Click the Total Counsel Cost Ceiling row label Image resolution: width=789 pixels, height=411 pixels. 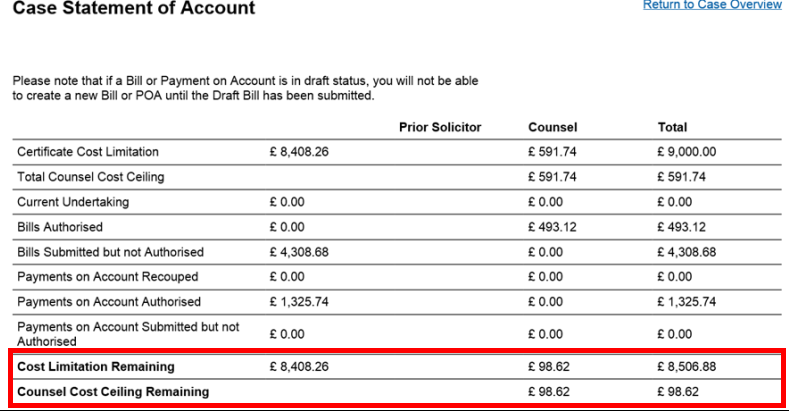tap(90, 177)
